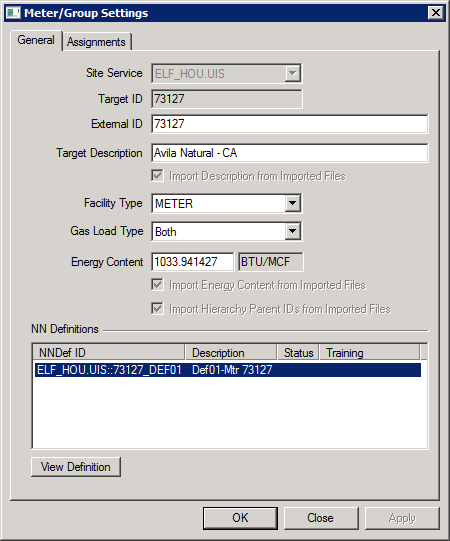Screen dimensions: 450x541
Task: Click the Description column header
Action: tap(231, 353)
